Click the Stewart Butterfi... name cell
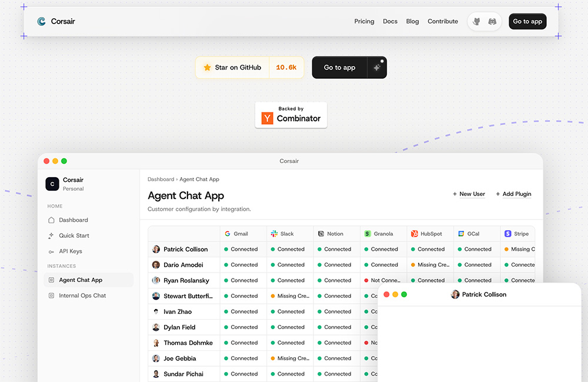Image resolution: width=588 pixels, height=382 pixels. tap(183, 296)
